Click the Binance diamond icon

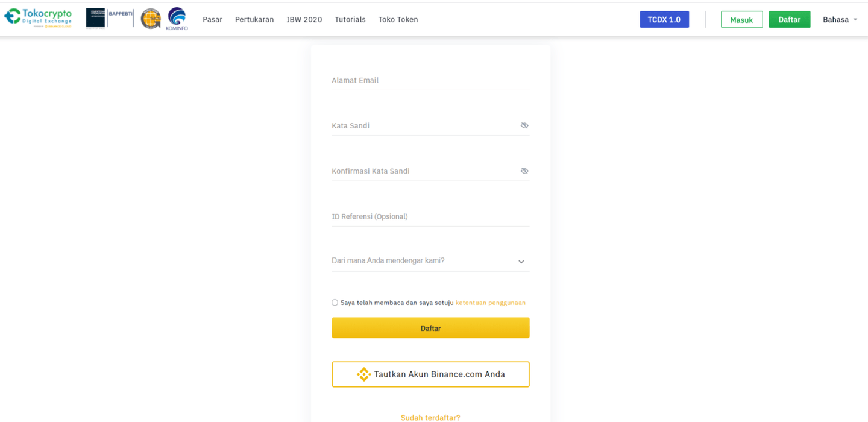click(x=363, y=374)
